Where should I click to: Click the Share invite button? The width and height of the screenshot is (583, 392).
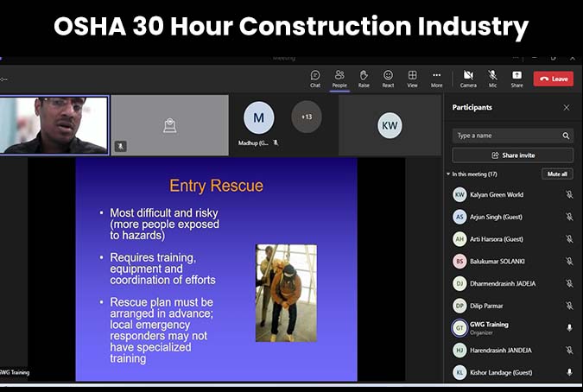pos(512,155)
